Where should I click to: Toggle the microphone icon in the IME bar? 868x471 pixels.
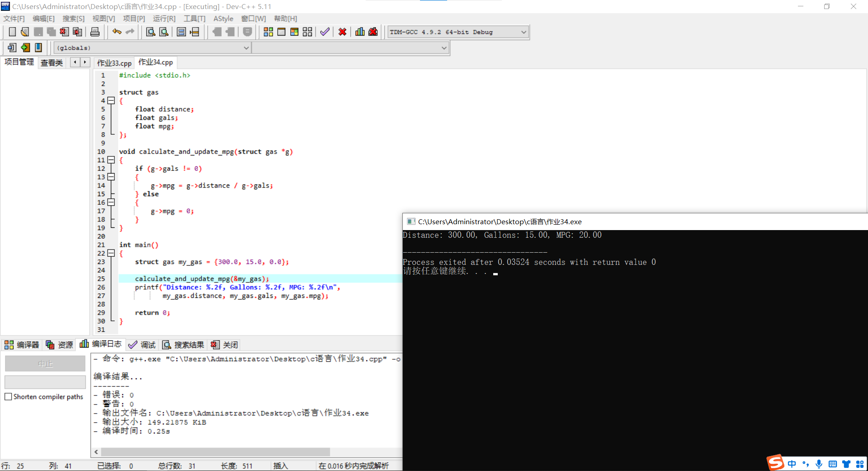click(819, 464)
